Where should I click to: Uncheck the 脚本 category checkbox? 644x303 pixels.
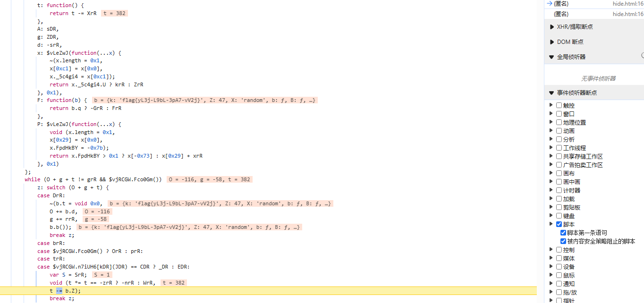[559, 225]
